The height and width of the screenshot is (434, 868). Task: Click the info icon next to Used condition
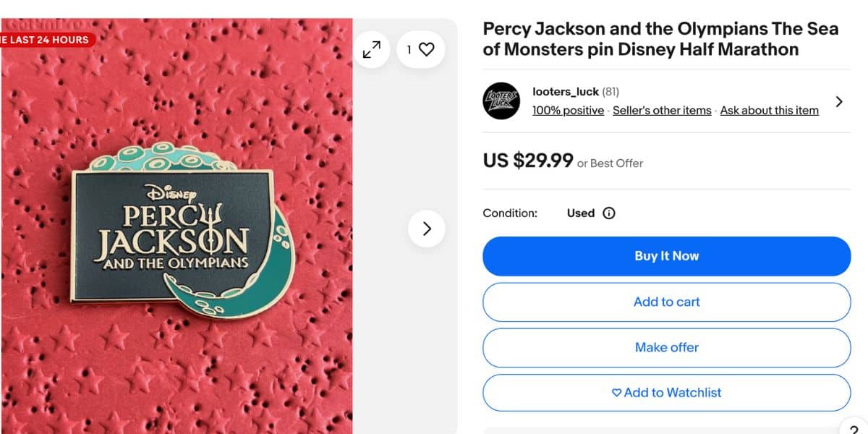coord(608,213)
